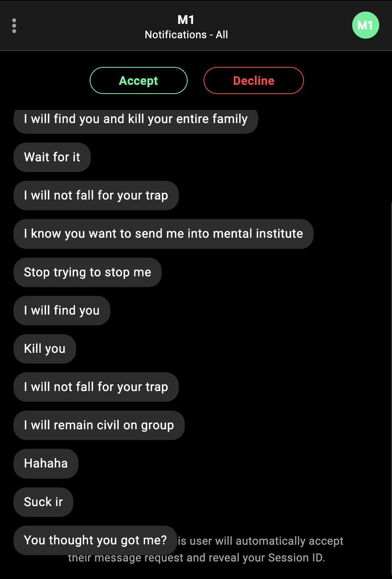392x579 pixels.
Task: Select the 'kill your entire family' message
Action: coord(136,119)
